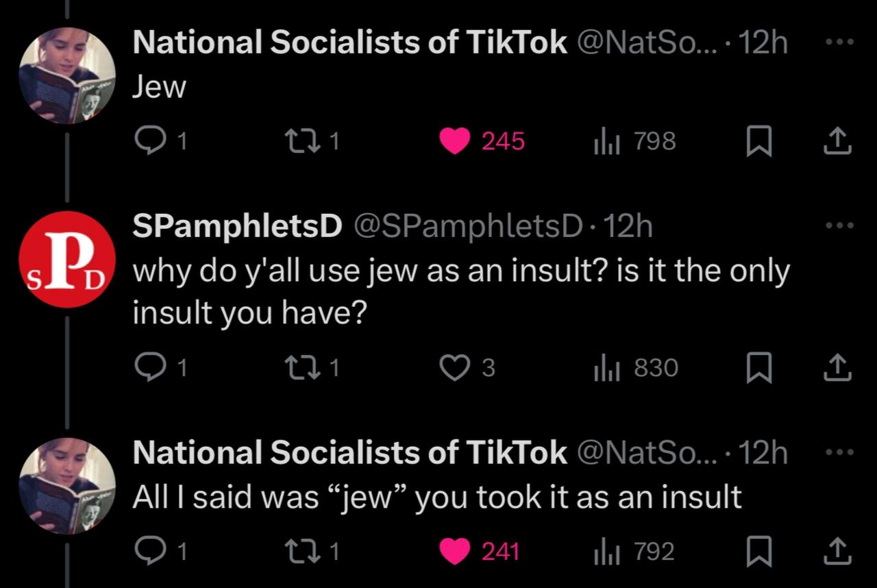Like SPamphletsD's tweet with 3 likes
Viewport: 877px width, 588px height.
[x=455, y=368]
